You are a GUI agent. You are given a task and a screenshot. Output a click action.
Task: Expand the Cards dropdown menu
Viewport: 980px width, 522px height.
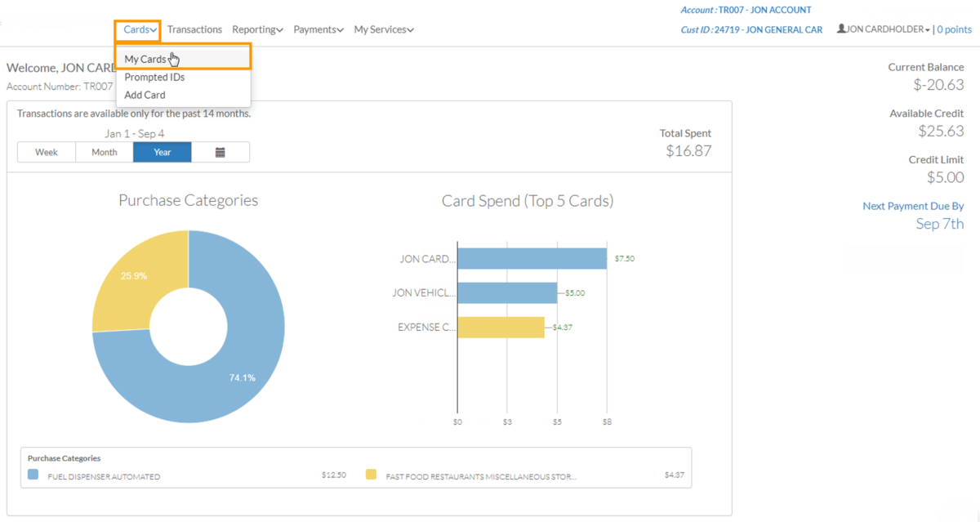137,29
